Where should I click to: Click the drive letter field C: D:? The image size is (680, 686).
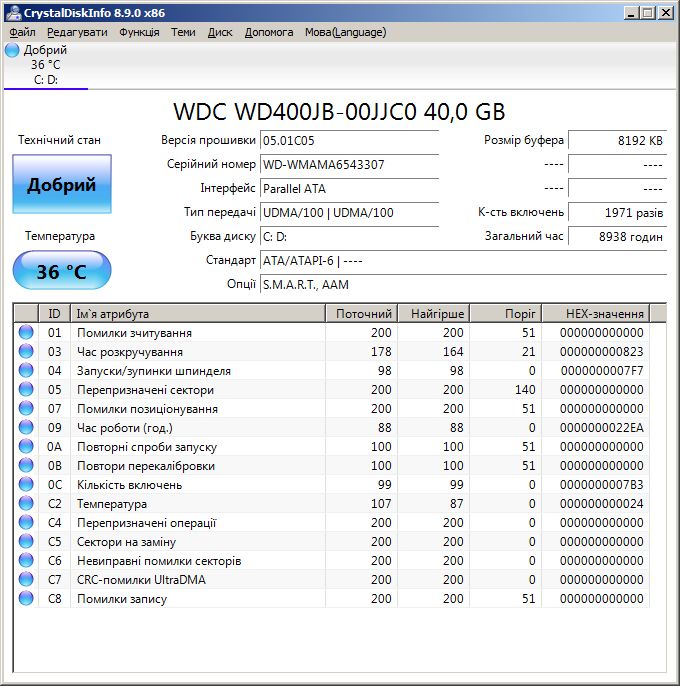coord(349,237)
